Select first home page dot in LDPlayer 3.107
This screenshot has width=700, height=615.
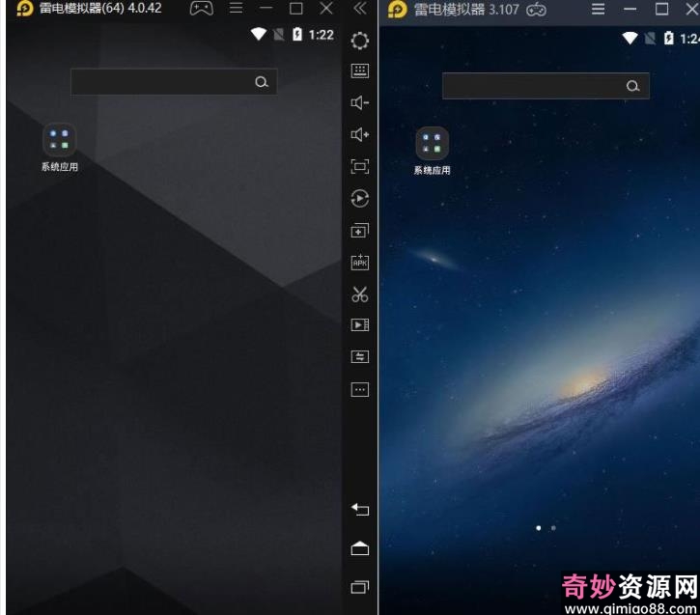click(x=539, y=528)
